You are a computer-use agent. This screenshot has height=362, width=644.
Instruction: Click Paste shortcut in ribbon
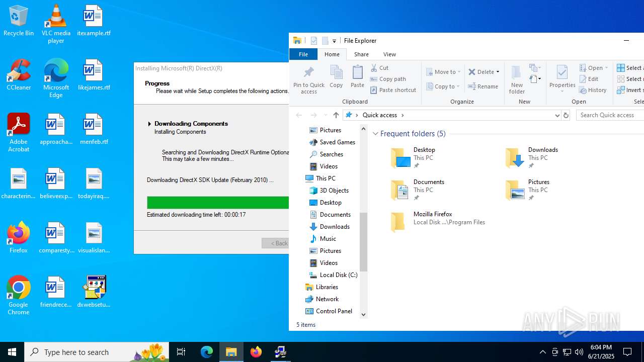[393, 90]
